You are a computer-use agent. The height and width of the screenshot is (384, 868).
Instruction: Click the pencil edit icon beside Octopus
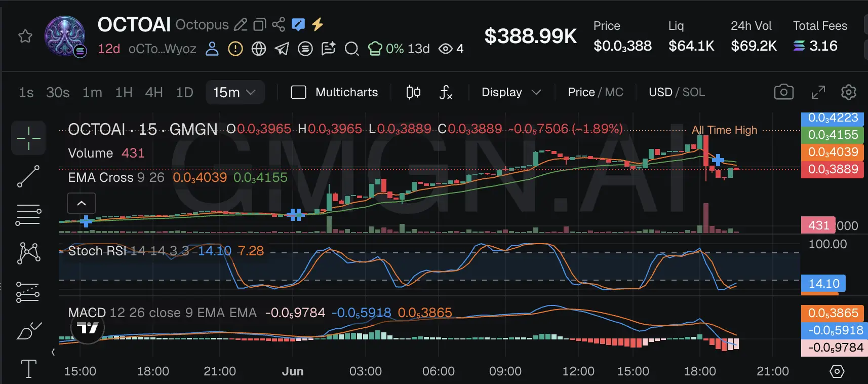point(241,24)
